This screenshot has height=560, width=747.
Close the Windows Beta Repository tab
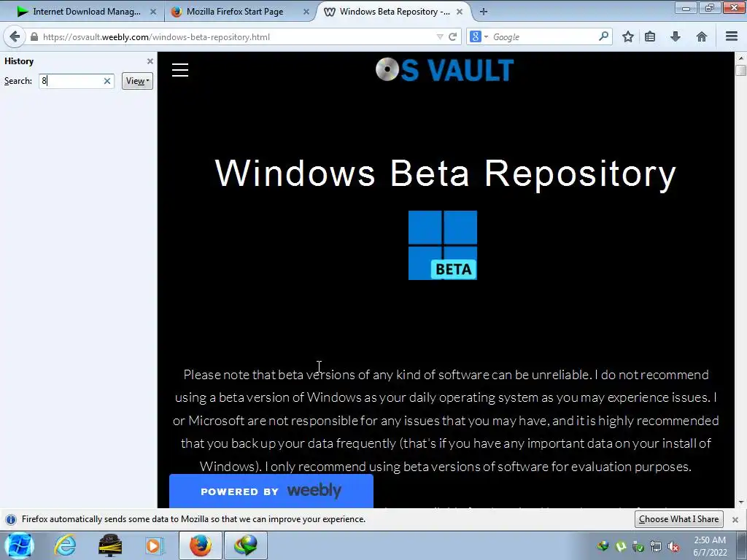(460, 12)
